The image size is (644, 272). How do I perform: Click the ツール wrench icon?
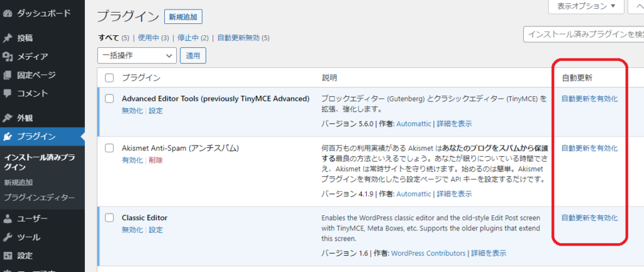tap(8, 237)
